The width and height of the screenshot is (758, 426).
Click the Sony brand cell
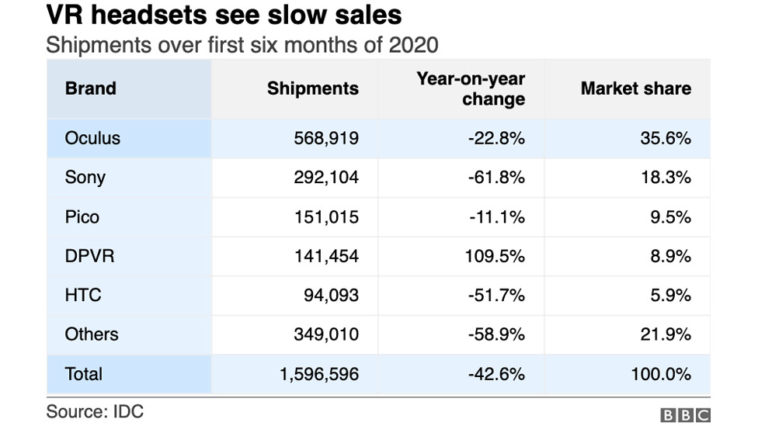point(85,178)
